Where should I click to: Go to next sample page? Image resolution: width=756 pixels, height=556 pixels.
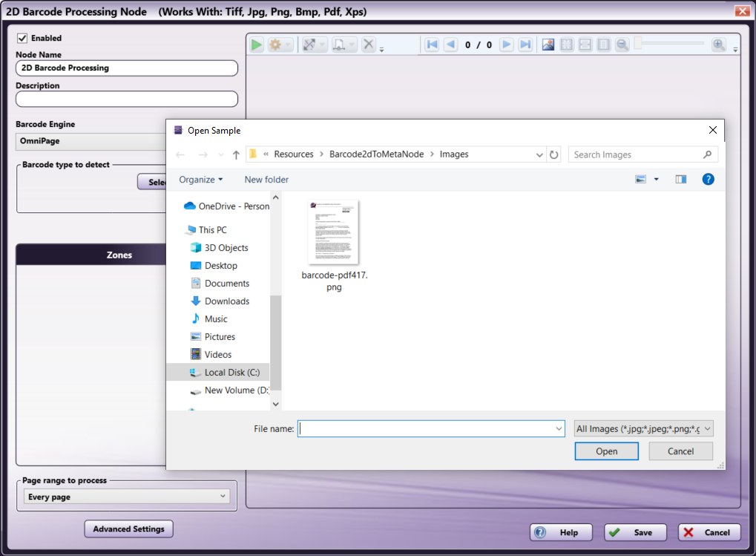coord(506,45)
